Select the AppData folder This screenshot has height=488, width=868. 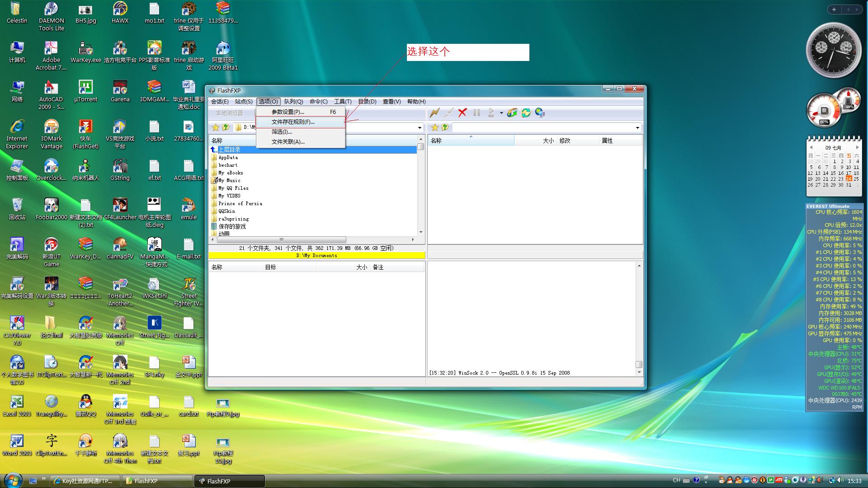[x=228, y=158]
